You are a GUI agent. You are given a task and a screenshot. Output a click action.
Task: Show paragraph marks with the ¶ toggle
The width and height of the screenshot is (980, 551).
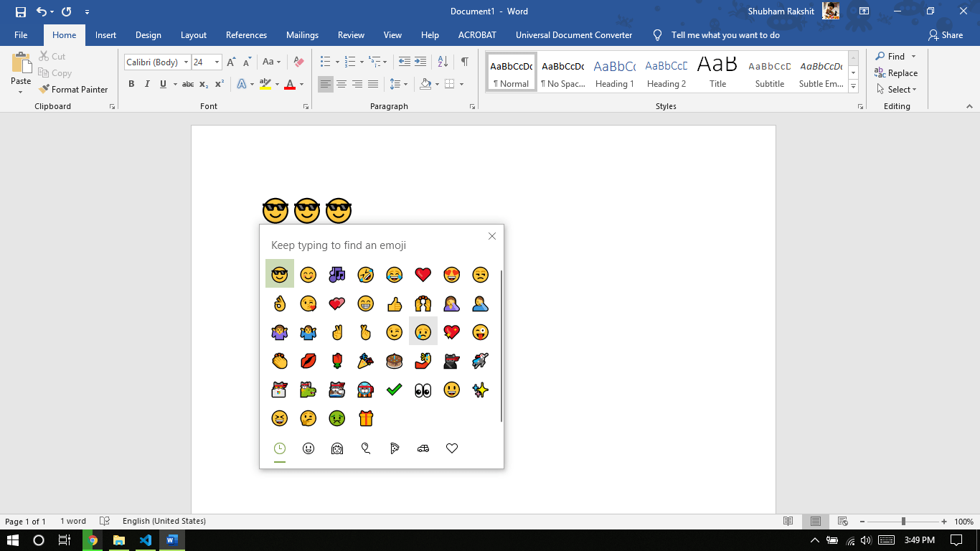click(464, 62)
